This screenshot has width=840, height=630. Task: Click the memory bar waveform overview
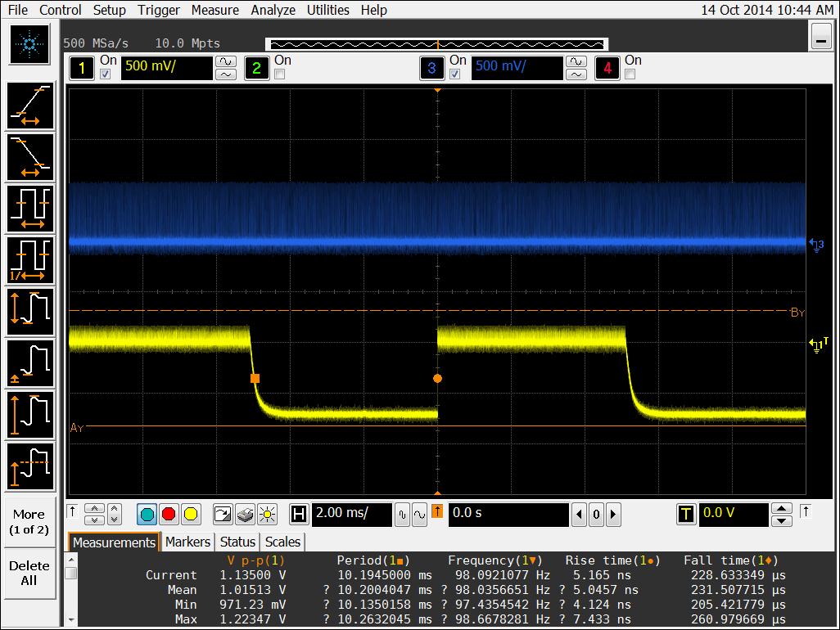[x=436, y=43]
